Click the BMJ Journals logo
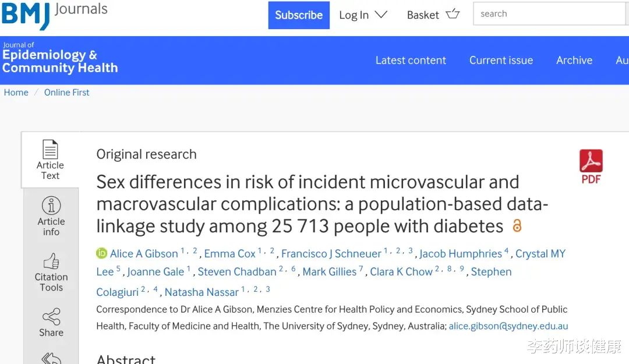Screen dimensions: 629x364 (54, 15)
